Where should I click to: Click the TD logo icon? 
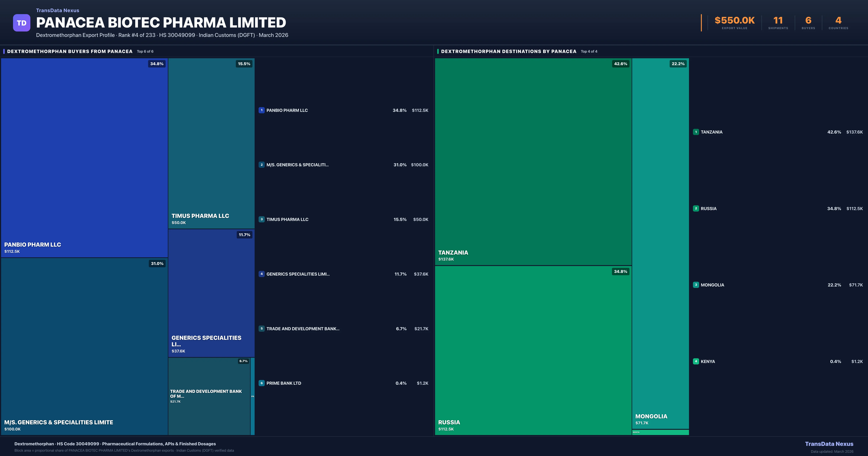tap(22, 23)
